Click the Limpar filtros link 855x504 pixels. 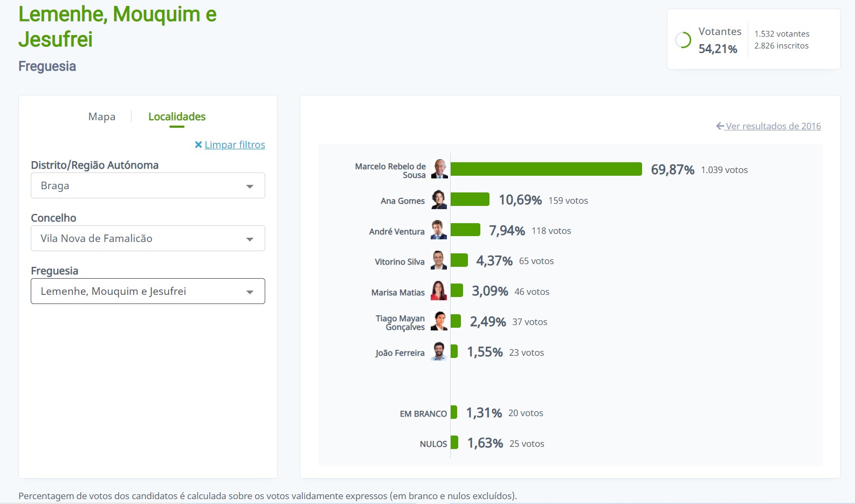point(235,144)
